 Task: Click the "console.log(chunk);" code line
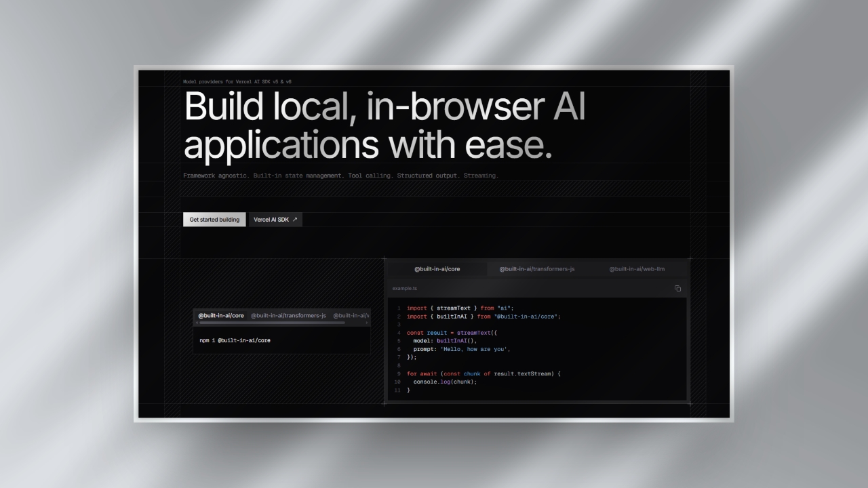point(446,382)
